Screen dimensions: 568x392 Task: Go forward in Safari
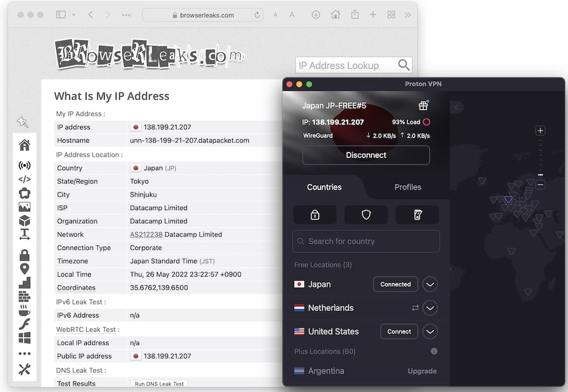point(108,15)
